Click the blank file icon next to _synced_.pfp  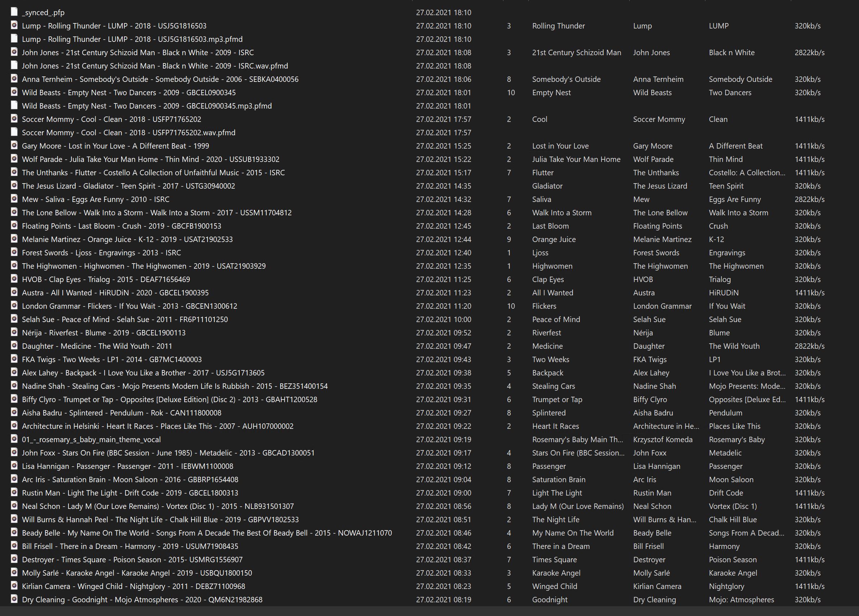tap(14, 12)
